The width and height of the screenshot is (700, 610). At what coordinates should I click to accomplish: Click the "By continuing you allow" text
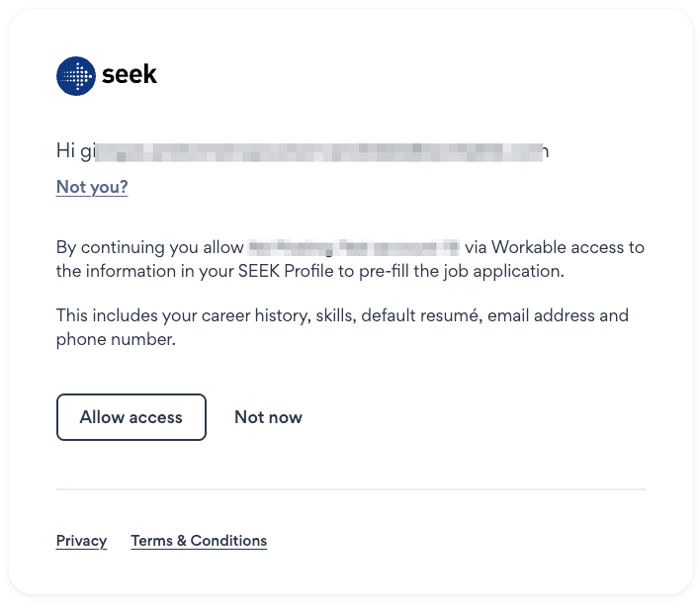click(148, 247)
